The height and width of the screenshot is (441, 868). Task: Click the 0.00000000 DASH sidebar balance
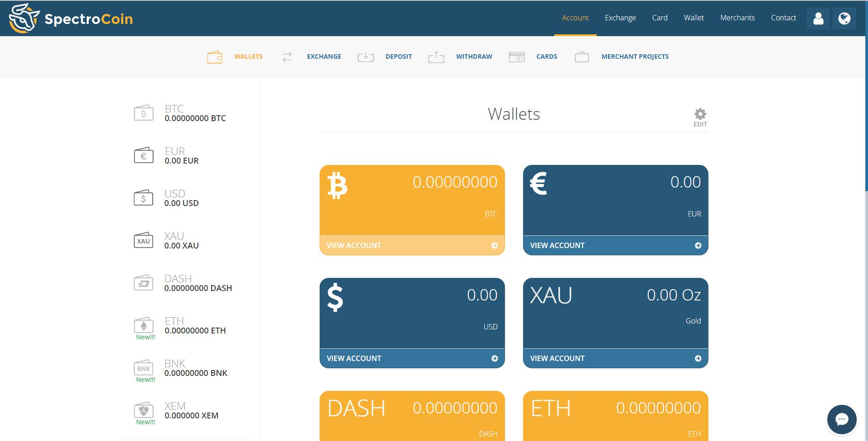198,288
